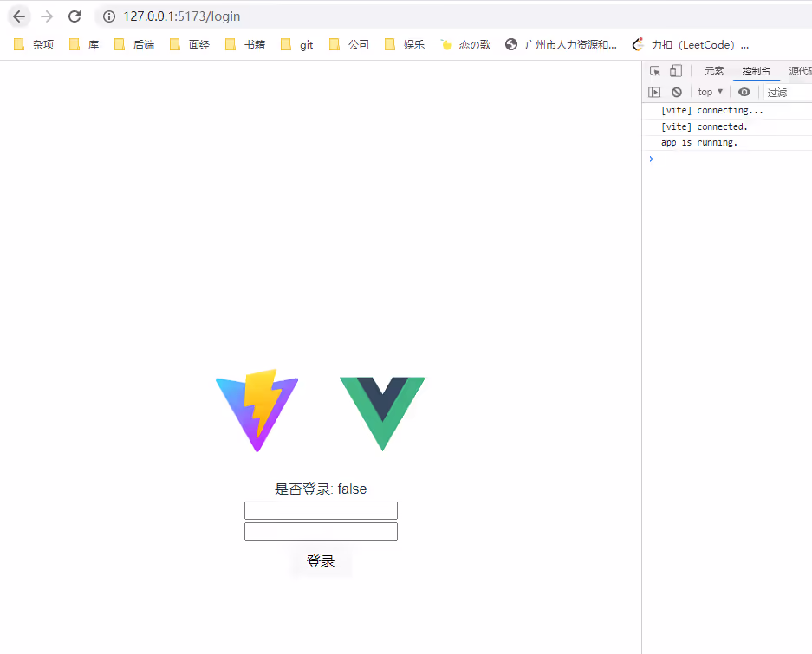
Task: Open the 后端 bookmark folder
Action: (134, 44)
